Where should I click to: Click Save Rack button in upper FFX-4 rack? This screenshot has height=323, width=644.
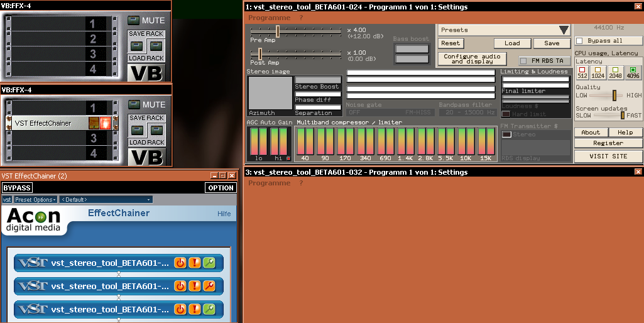tap(137, 46)
